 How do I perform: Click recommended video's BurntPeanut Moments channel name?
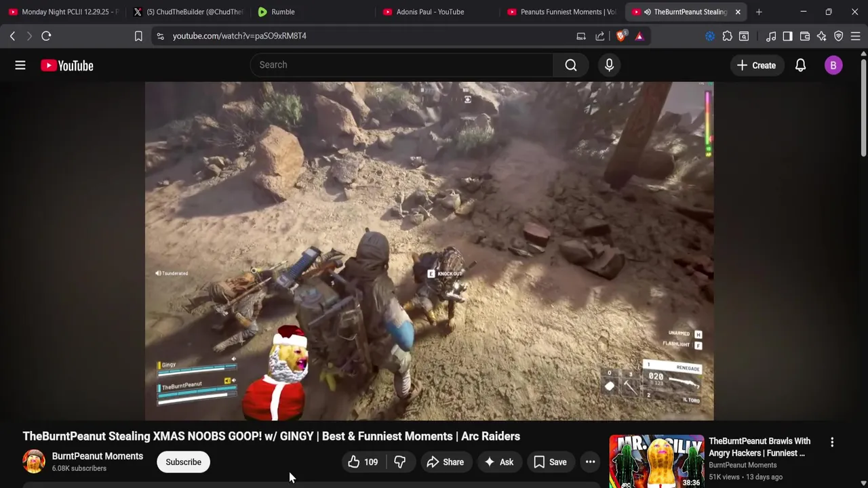click(743, 465)
